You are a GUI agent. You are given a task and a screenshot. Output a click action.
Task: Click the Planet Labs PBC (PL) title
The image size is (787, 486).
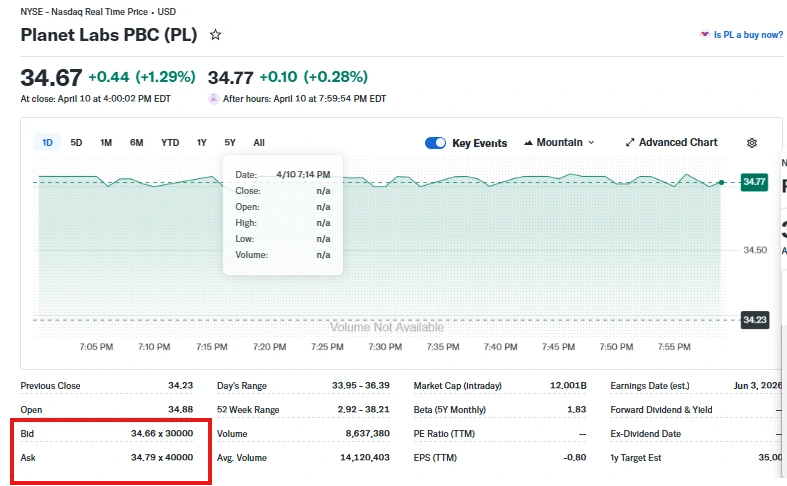pyautogui.click(x=109, y=35)
